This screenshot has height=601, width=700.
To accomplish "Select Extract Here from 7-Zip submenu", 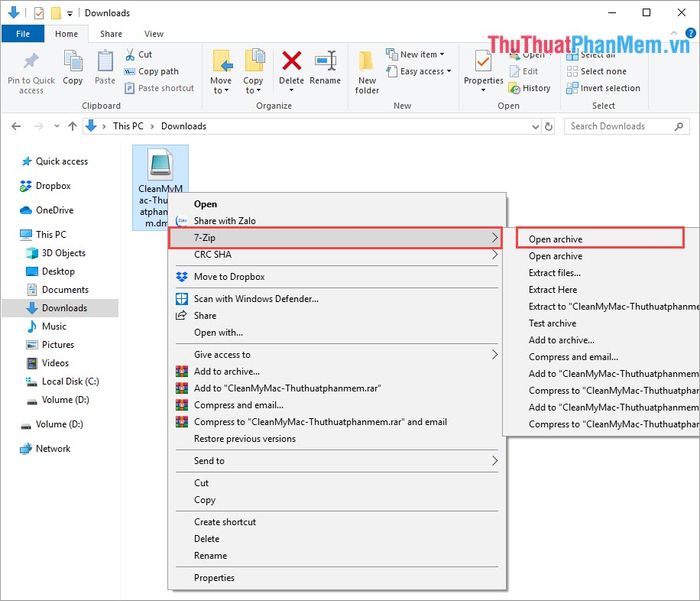I will pyautogui.click(x=553, y=290).
